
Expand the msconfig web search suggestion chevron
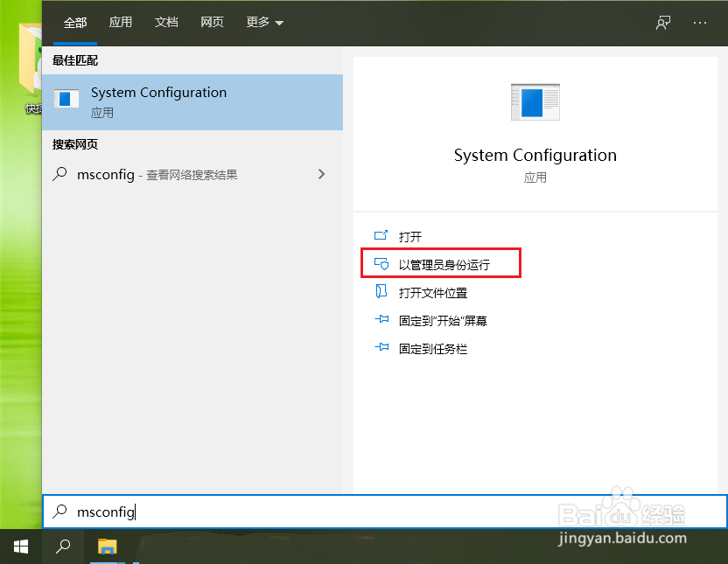[x=321, y=174]
